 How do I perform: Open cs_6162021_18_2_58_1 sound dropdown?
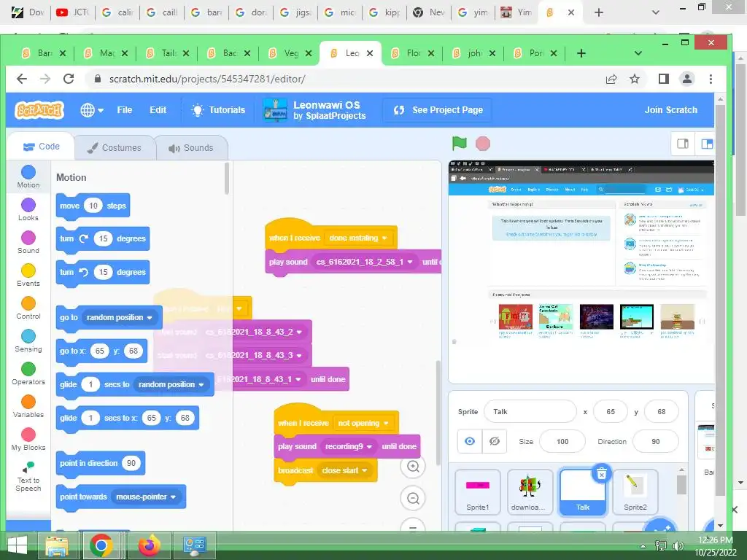365,262
